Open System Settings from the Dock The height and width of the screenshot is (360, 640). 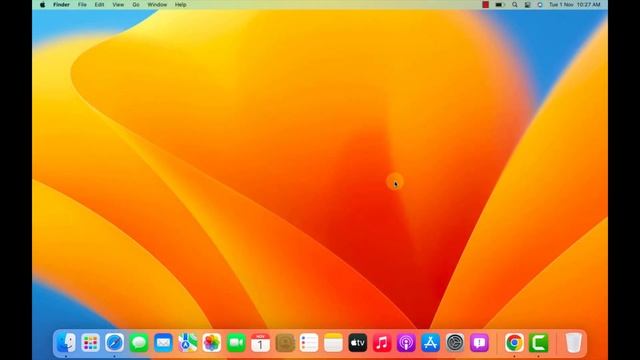pos(455,342)
